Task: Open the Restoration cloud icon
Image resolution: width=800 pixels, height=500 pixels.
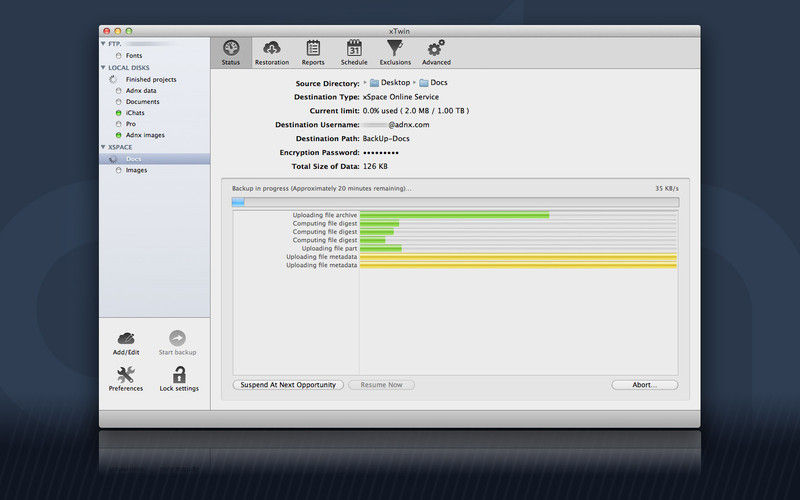Action: pos(271,48)
